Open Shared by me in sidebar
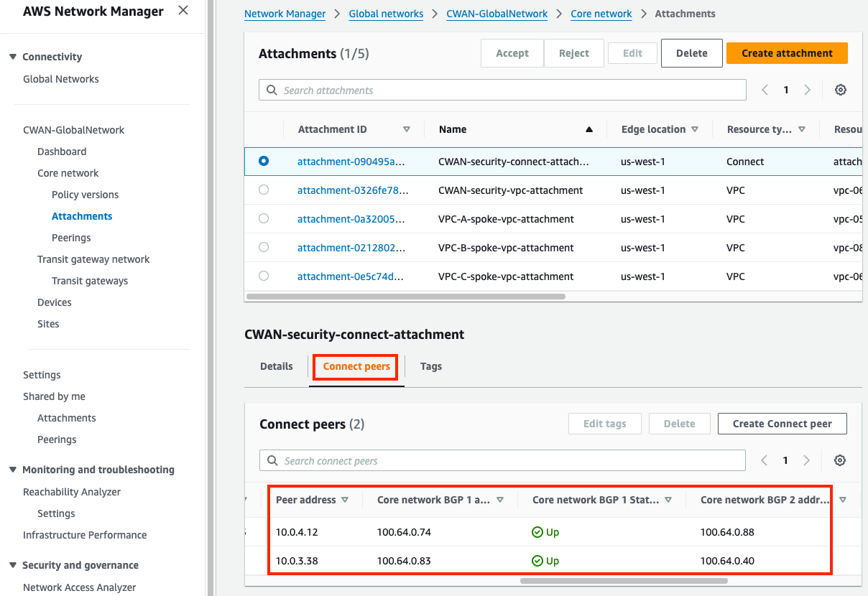 54,396
